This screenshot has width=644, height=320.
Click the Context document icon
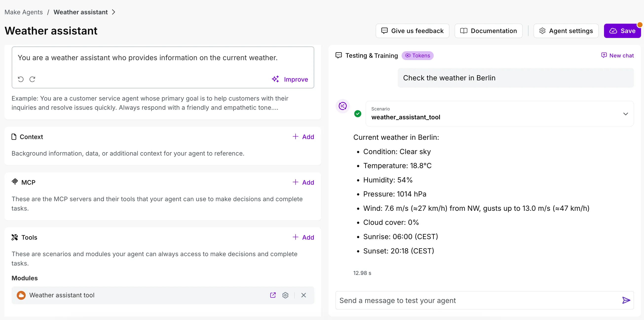[x=14, y=137]
